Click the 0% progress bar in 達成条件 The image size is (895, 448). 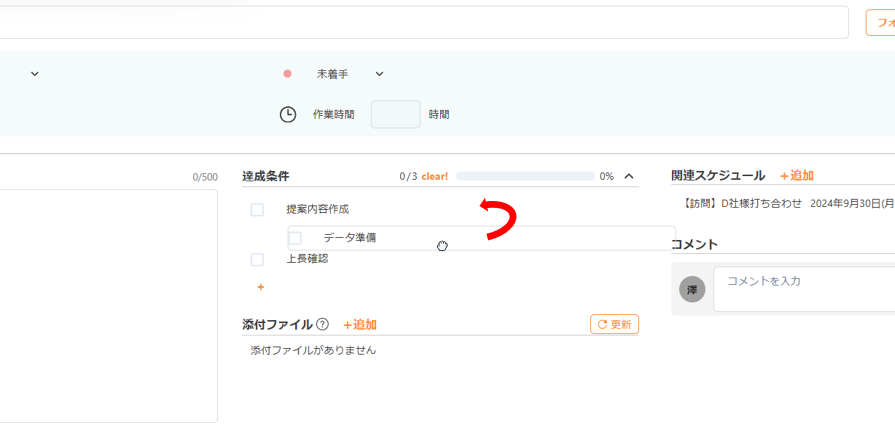[x=525, y=176]
